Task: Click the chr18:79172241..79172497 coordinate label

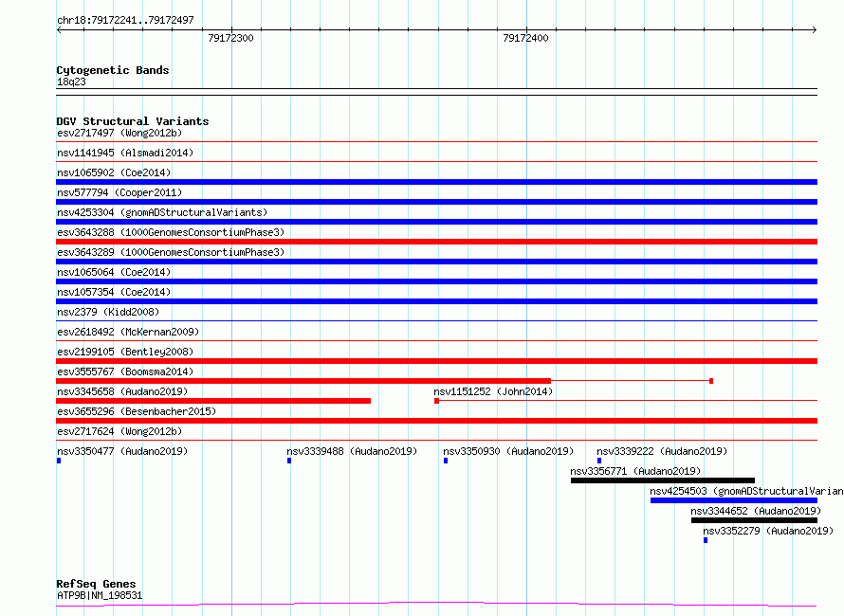Action: (125, 21)
